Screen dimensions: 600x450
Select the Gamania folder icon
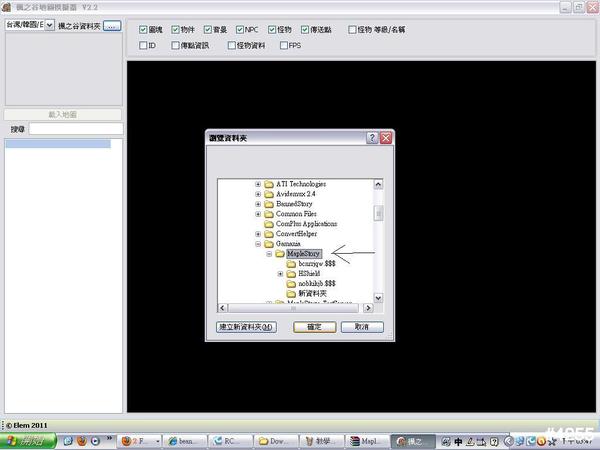[269, 244]
